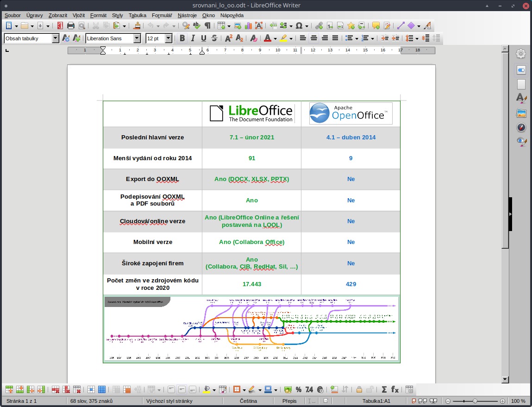
Task: Open sidebar Navigator compass icon
Action: tap(521, 127)
